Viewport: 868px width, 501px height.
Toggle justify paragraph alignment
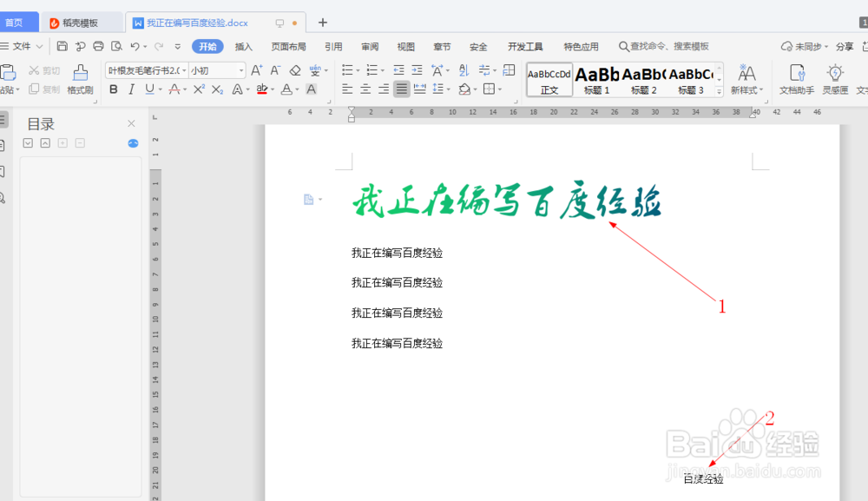(x=401, y=89)
